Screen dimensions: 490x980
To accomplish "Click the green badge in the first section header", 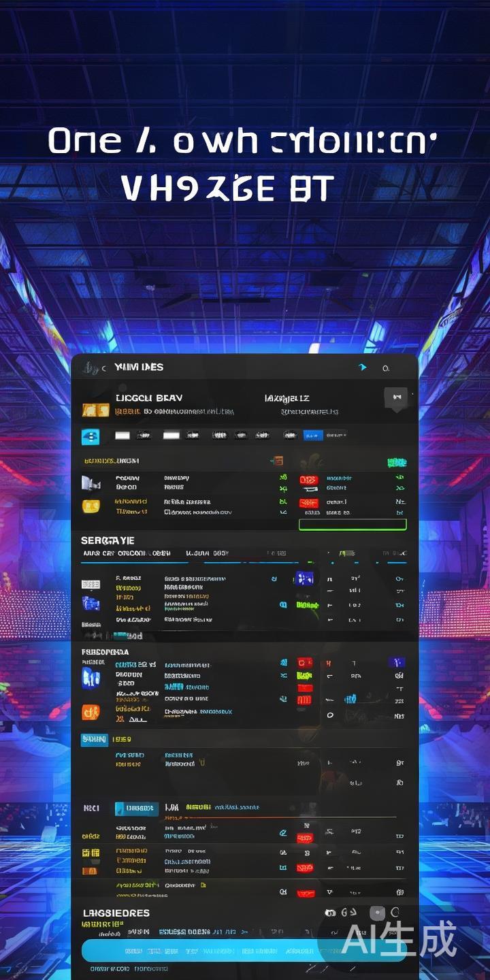I will tap(396, 463).
